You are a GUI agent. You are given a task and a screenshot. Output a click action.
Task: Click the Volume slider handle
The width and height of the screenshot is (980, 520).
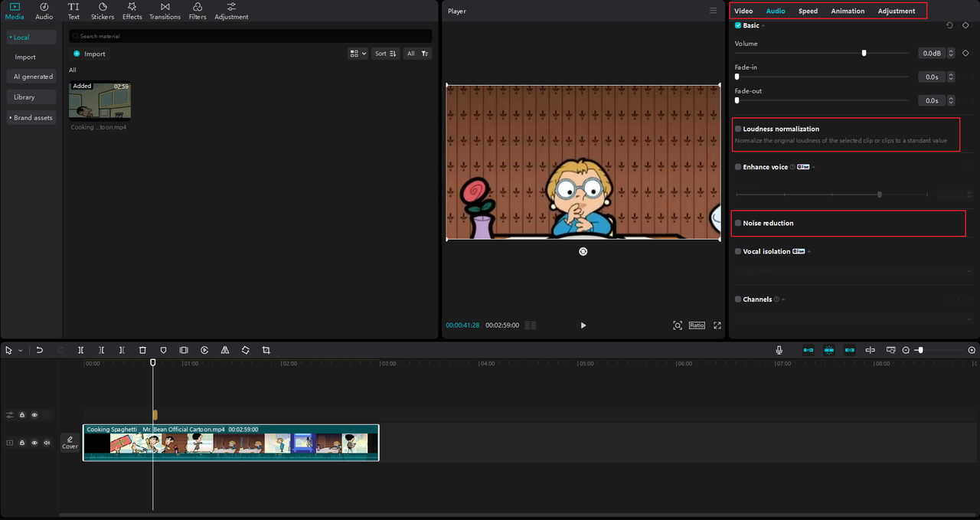864,54
